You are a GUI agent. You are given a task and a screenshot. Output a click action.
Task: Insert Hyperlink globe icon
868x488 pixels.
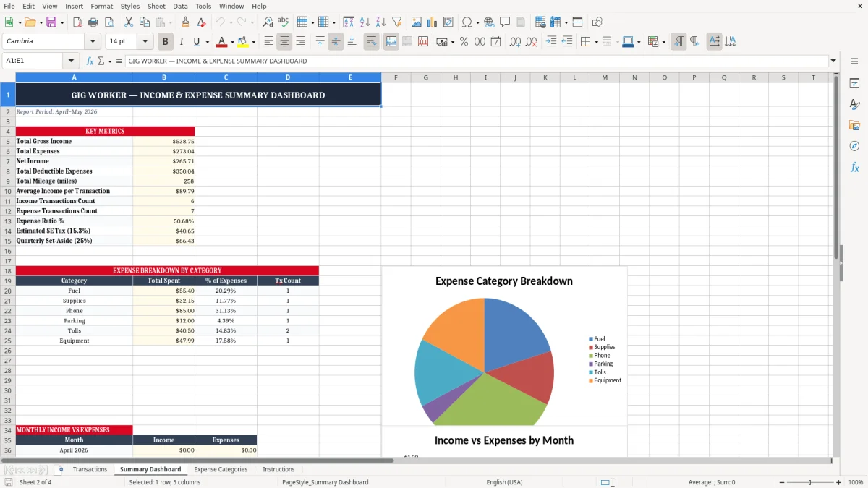click(x=489, y=22)
